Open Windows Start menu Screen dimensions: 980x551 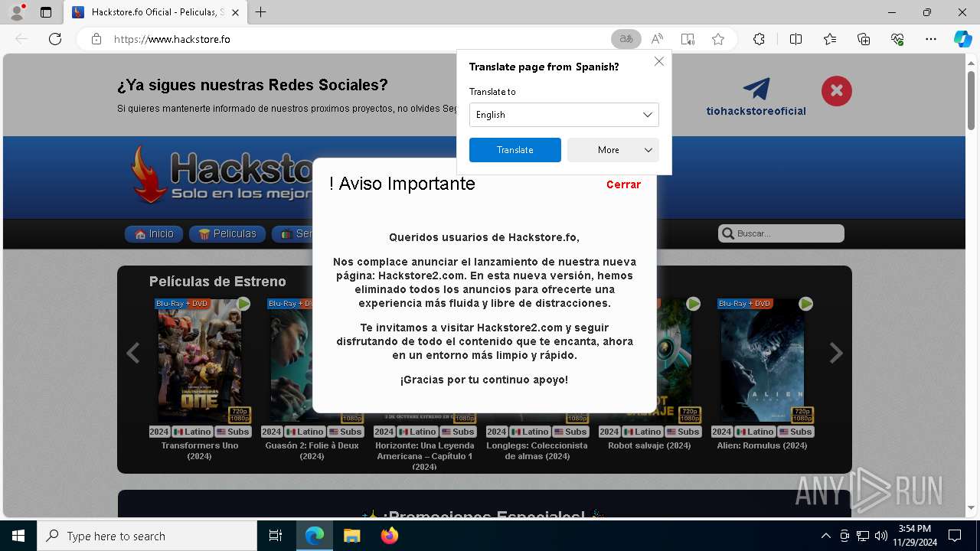(18, 536)
